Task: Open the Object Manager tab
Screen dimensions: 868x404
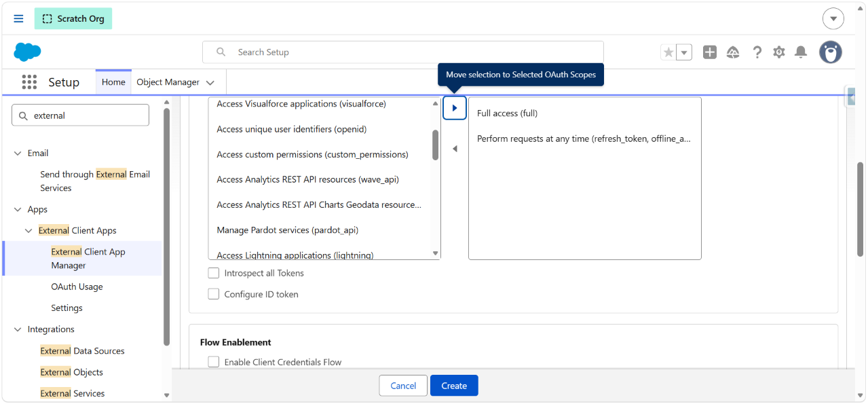Action: point(168,82)
